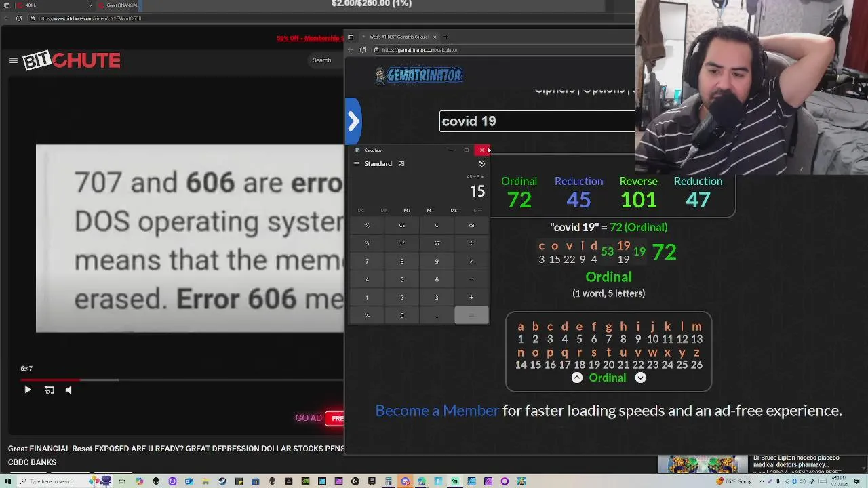Play the BitChute video
The height and width of the screenshot is (488, 868).
27,390
